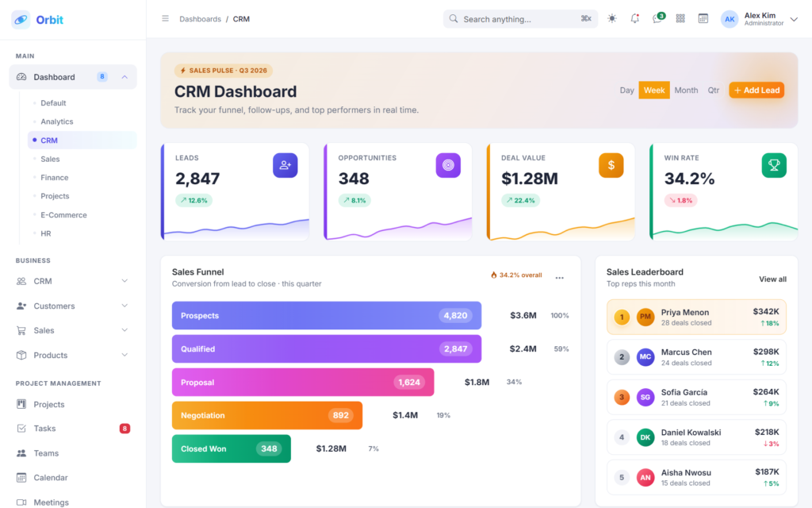812x508 pixels.
Task: Click Marcus Chen's MC avatar
Action: (645, 356)
